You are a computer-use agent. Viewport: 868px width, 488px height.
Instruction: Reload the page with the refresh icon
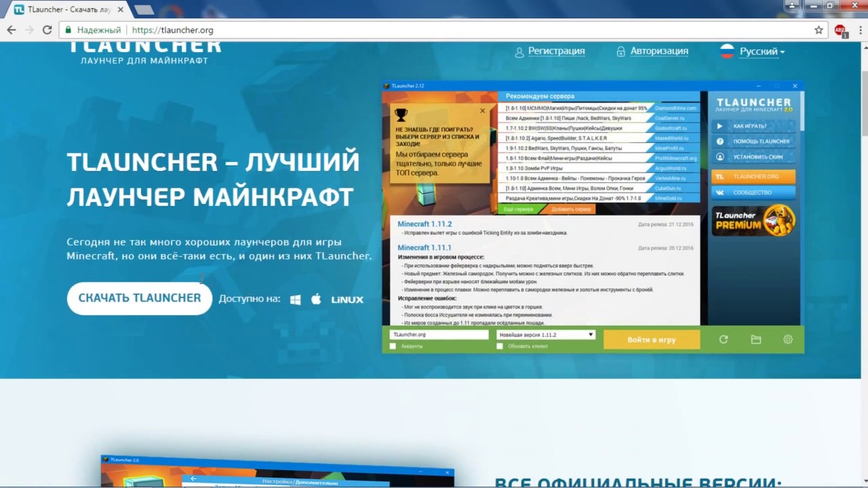(x=47, y=30)
